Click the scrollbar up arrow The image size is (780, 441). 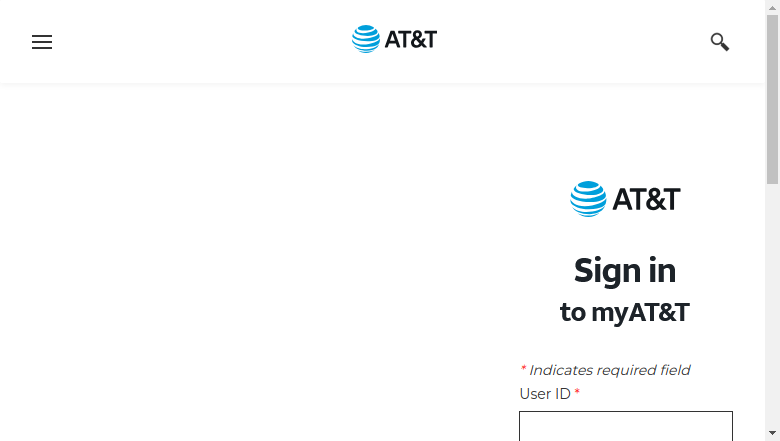pyautogui.click(x=773, y=7)
